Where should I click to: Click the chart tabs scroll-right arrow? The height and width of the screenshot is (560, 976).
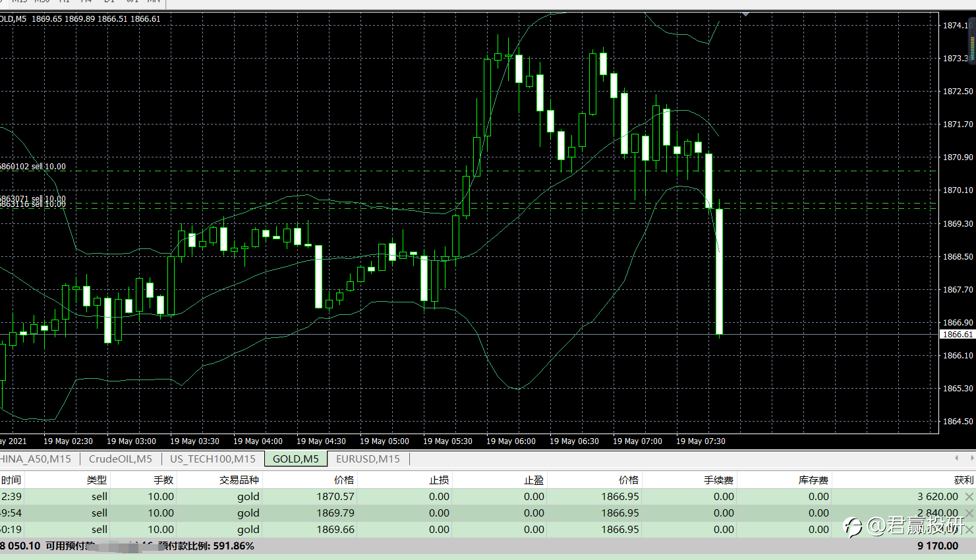point(971,458)
